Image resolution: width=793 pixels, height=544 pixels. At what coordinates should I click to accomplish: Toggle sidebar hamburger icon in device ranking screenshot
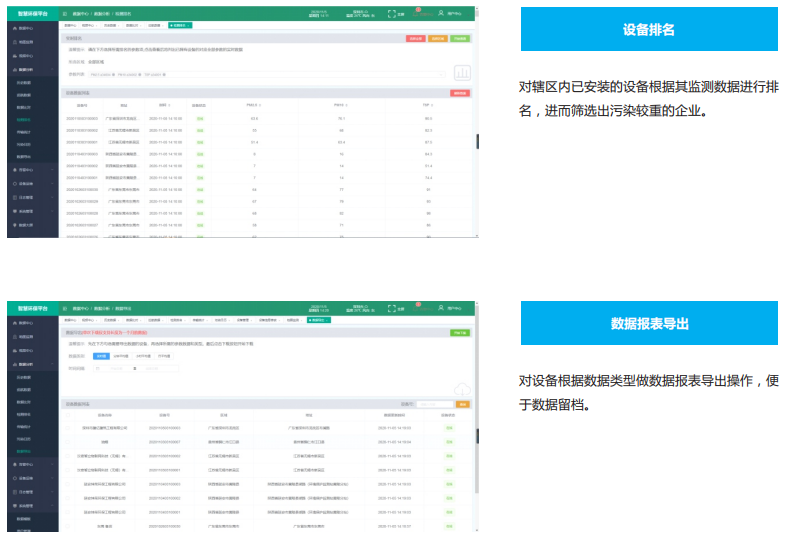[x=65, y=14]
